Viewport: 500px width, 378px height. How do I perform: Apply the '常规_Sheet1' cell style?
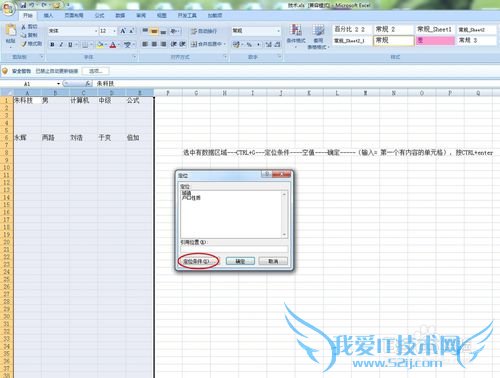click(435, 30)
